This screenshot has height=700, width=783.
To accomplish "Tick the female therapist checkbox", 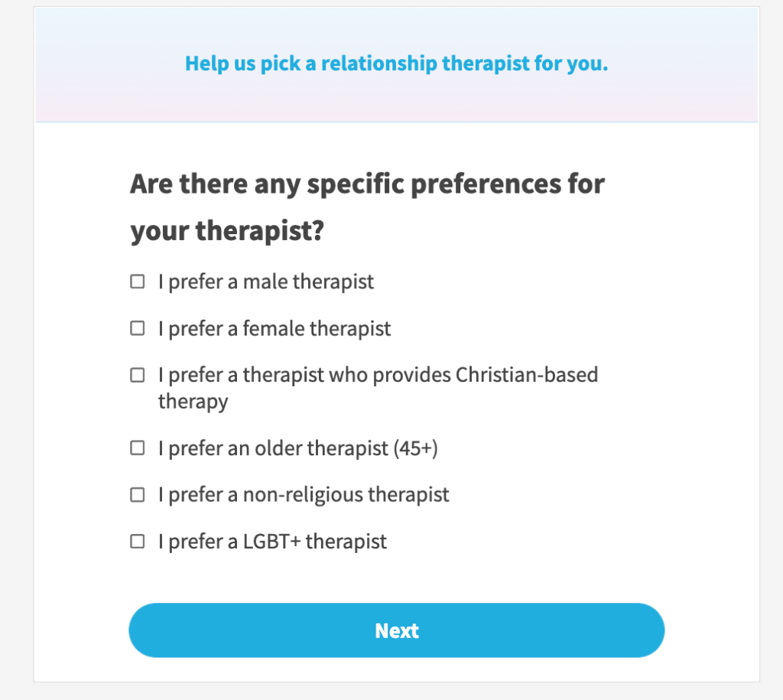I will pyautogui.click(x=137, y=328).
